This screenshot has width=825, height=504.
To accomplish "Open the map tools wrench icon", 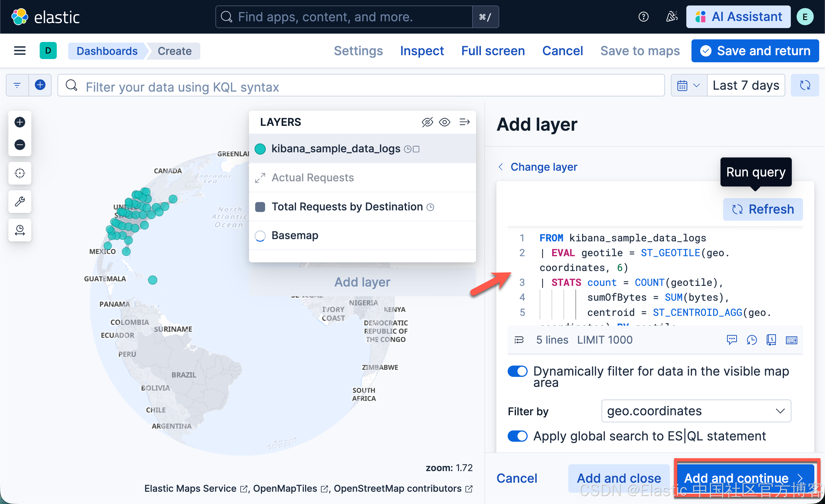I will 20,202.
